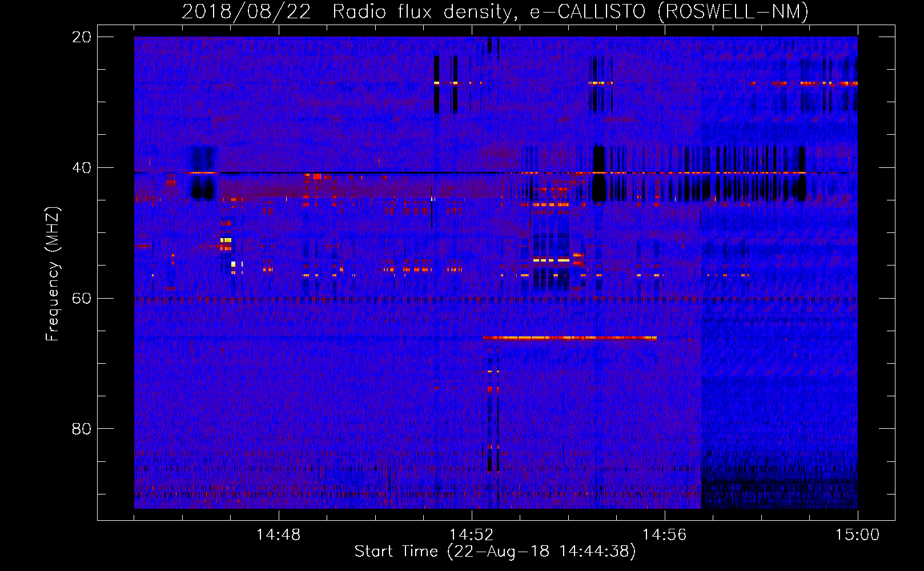Click the '14:52' time tick label
The image size is (924, 571).
472,535
